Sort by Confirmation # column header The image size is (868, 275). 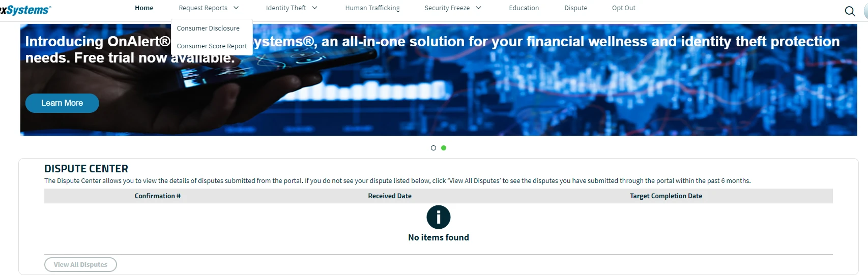click(x=158, y=196)
